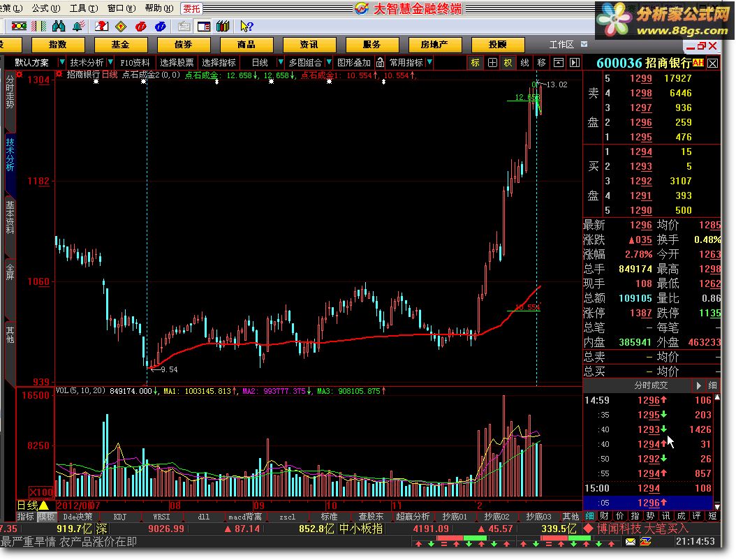Click the trade list scrollbar up arrow
The height and width of the screenshot is (560, 736).
pos(717,397)
